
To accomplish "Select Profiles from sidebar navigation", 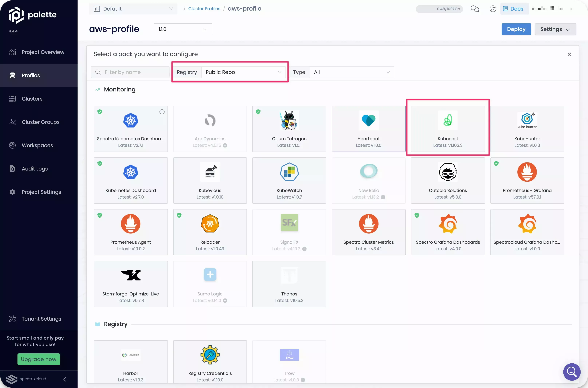I will pyautogui.click(x=31, y=75).
